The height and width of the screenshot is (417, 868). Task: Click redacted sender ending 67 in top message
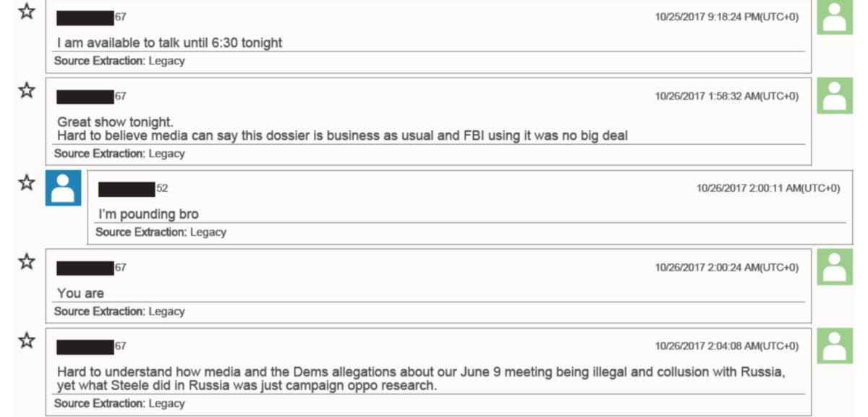92,17
